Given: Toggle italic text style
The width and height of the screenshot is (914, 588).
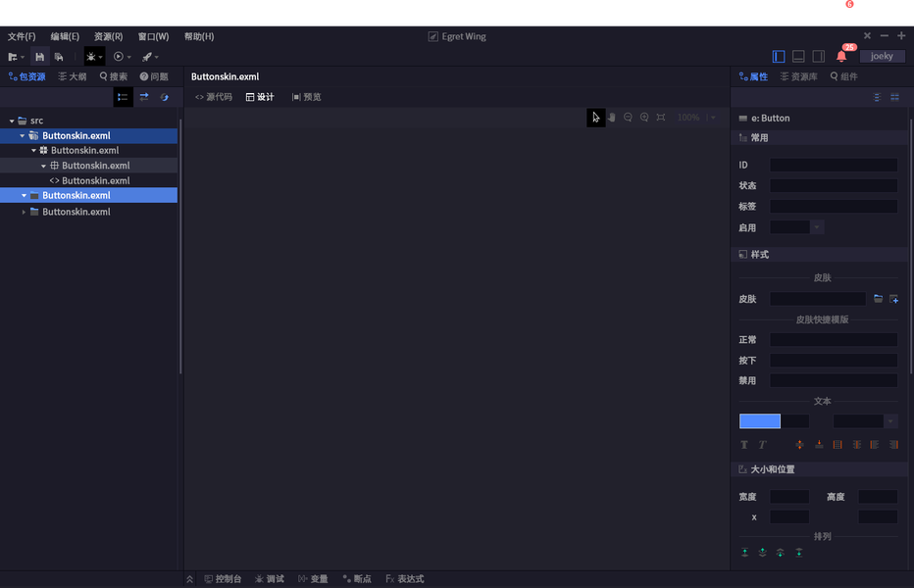Looking at the screenshot, I should pyautogui.click(x=762, y=445).
